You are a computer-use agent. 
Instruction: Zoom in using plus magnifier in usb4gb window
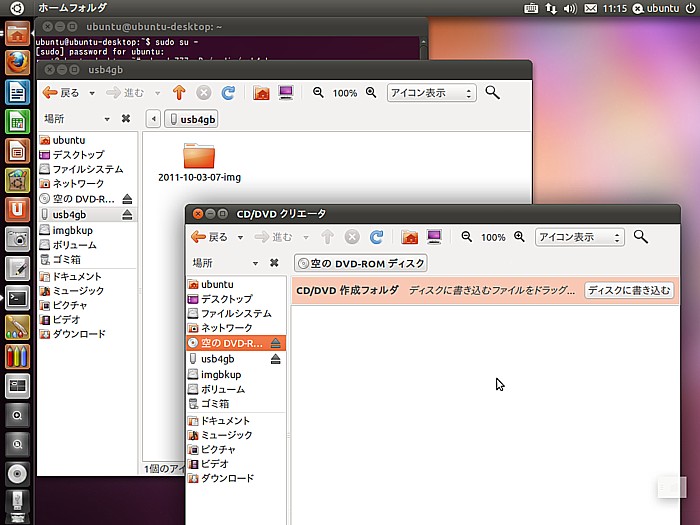(371, 93)
